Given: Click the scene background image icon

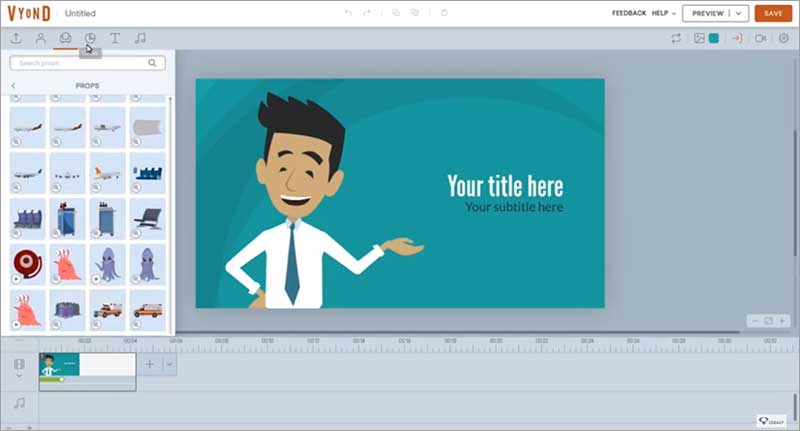Looking at the screenshot, I should [700, 38].
